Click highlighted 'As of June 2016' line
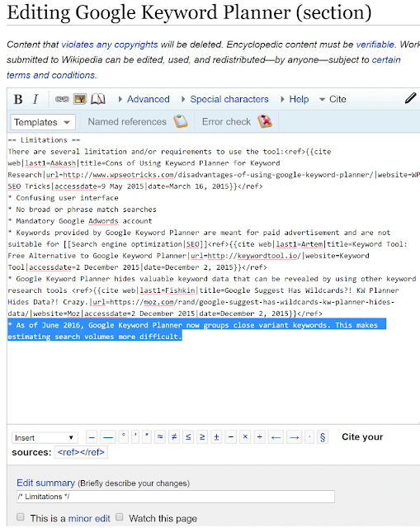 pos(196,325)
